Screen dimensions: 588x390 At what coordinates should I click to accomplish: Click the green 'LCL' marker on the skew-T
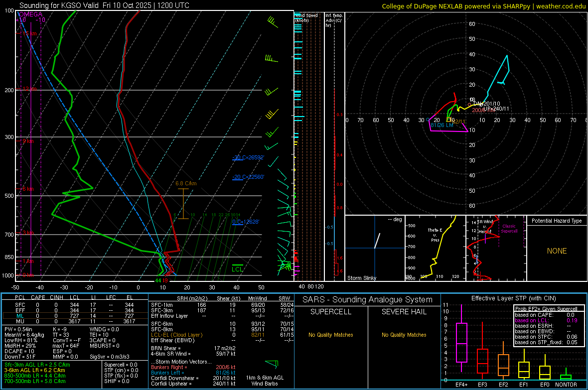click(237, 269)
